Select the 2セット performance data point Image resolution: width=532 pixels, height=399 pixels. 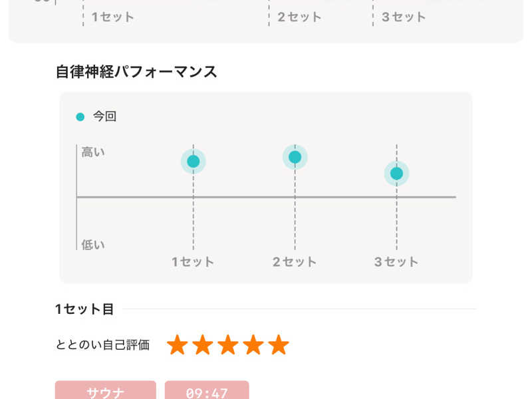click(295, 157)
